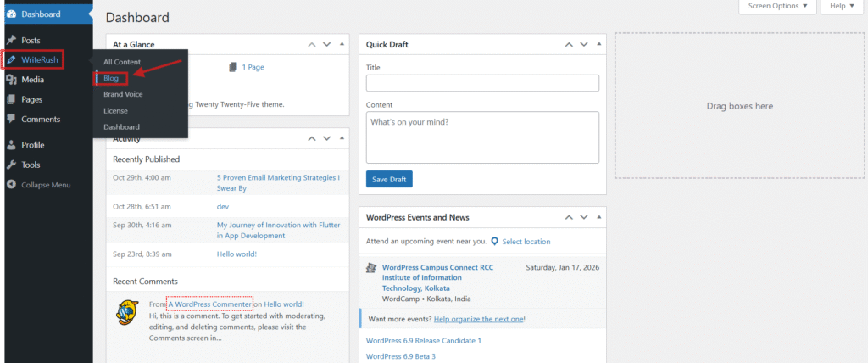Click A WordPress Commenter link
Viewport: 868px width, 363px height.
tap(210, 304)
